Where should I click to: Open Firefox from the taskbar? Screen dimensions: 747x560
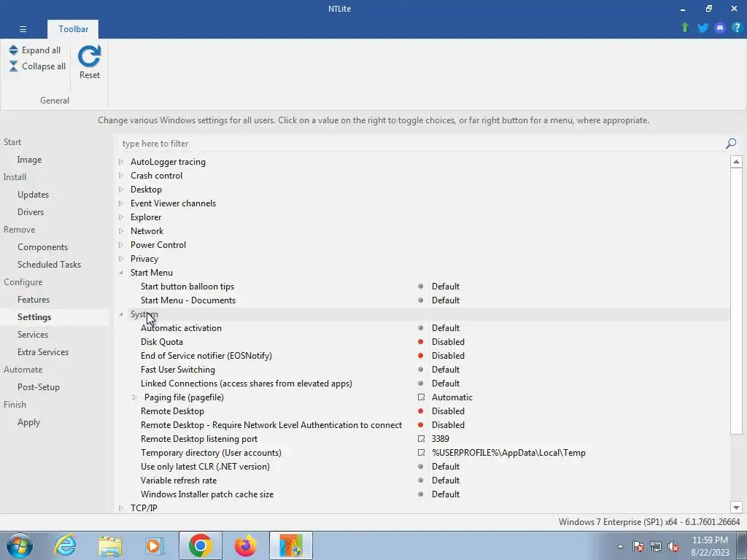[245, 545]
